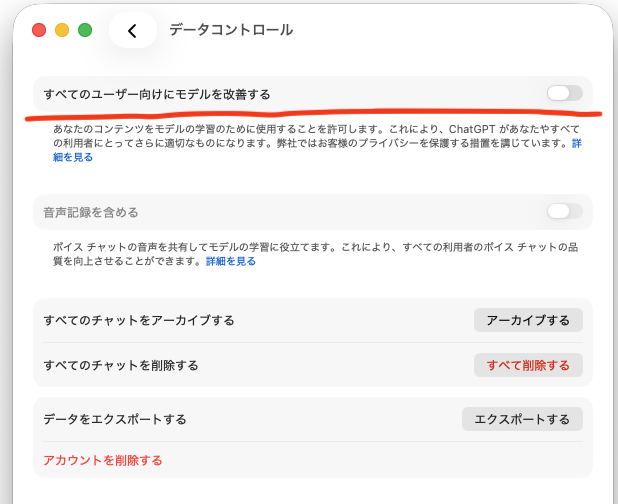Viewport: 618px width, 504px height.
Task: Click the voice chat sharing description paragraph
Action: pyautogui.click(x=300, y=247)
